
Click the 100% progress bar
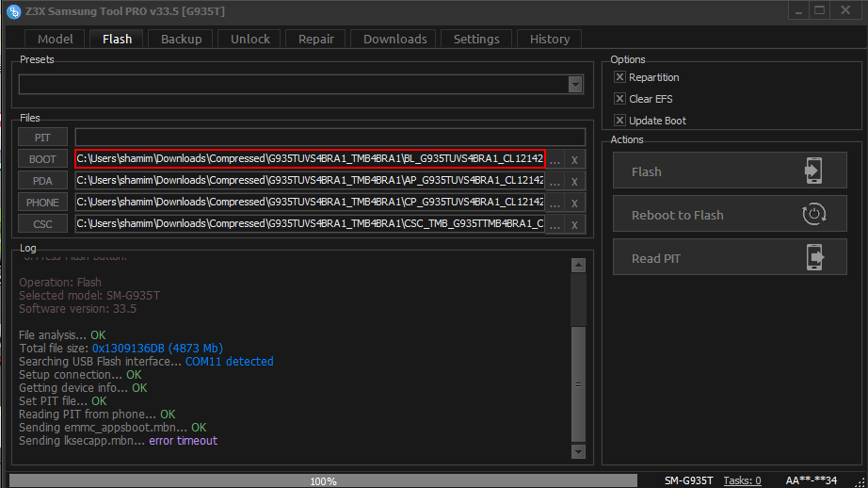click(323, 480)
